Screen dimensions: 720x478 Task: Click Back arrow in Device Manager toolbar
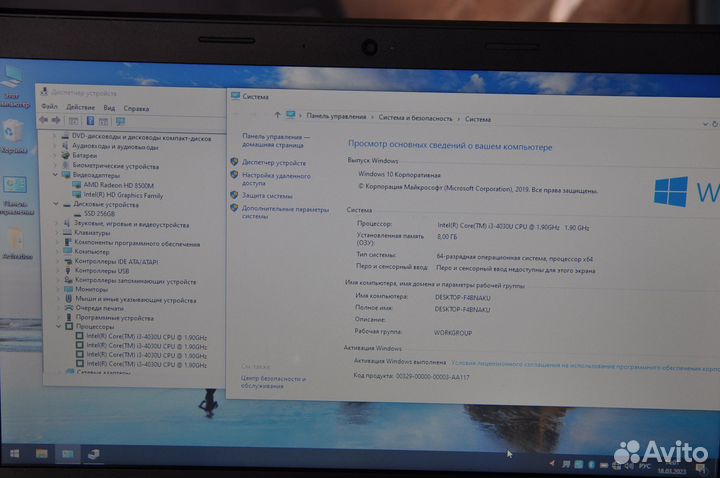point(44,120)
